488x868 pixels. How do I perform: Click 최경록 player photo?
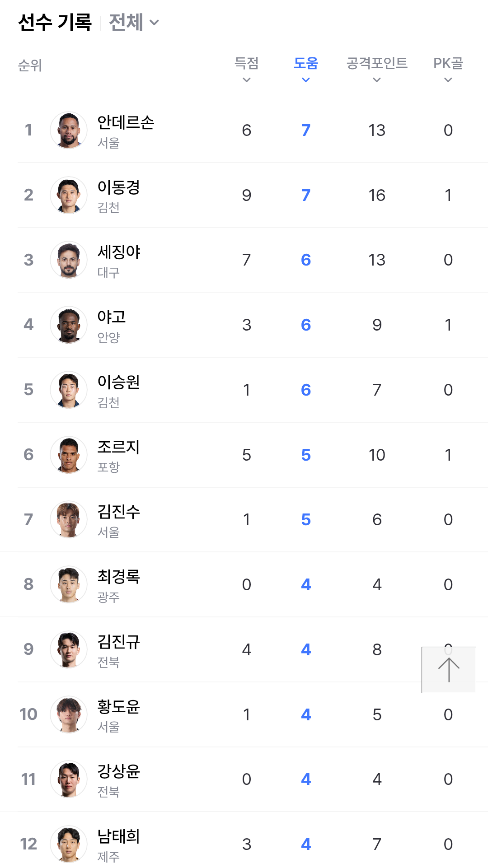[69, 584]
